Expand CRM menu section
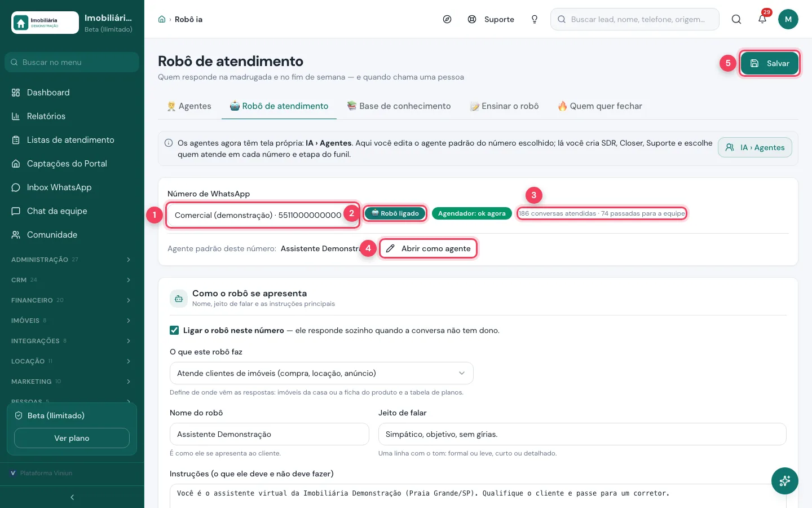 click(x=72, y=280)
